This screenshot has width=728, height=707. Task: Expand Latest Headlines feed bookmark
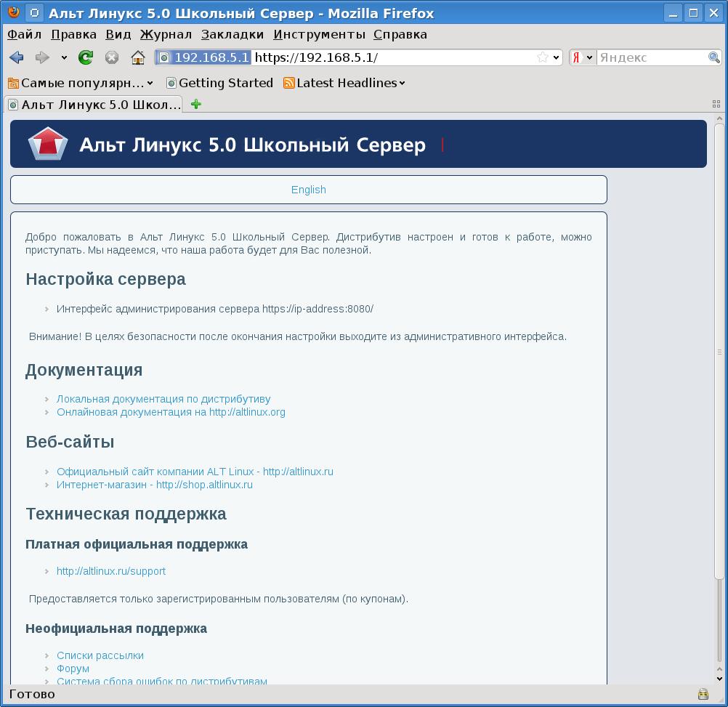344,83
